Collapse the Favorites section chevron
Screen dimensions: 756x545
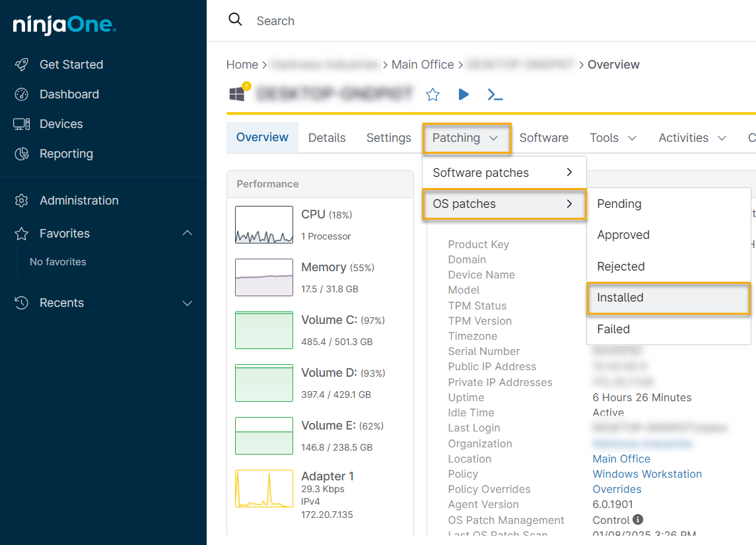tap(188, 234)
